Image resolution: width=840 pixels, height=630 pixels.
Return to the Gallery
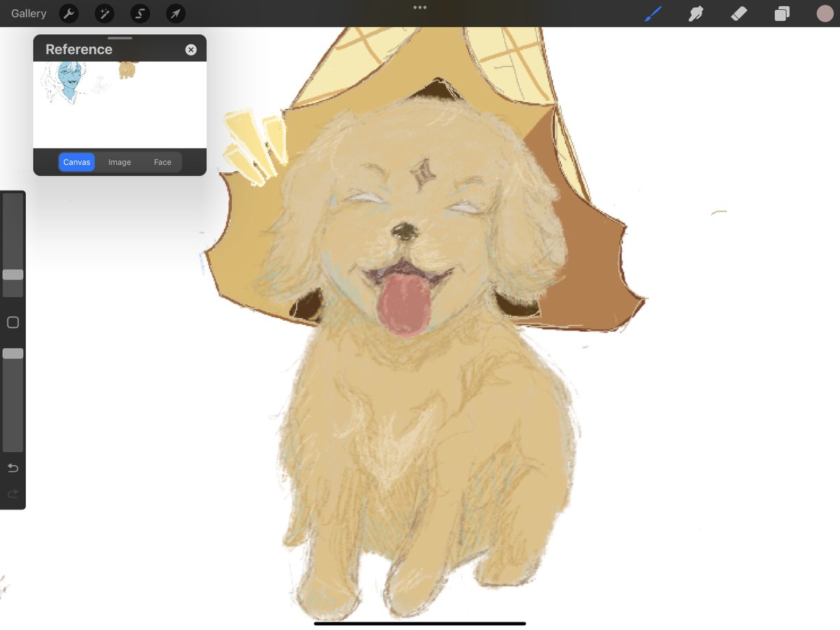(x=29, y=13)
